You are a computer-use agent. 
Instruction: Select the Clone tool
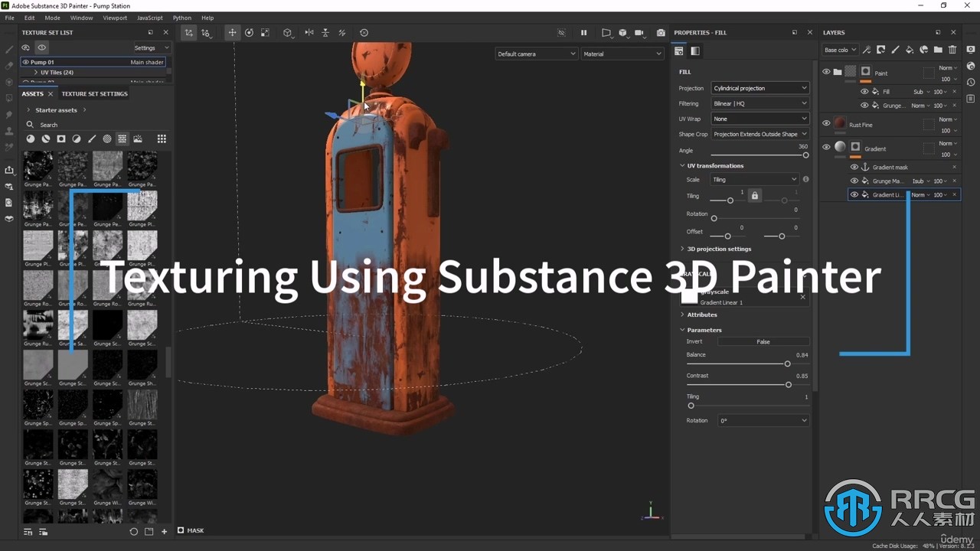(x=9, y=131)
